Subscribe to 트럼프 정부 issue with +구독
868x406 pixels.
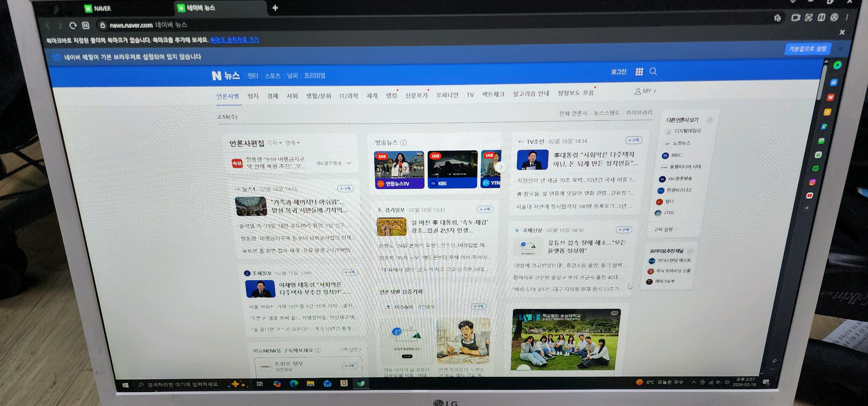click(349, 366)
